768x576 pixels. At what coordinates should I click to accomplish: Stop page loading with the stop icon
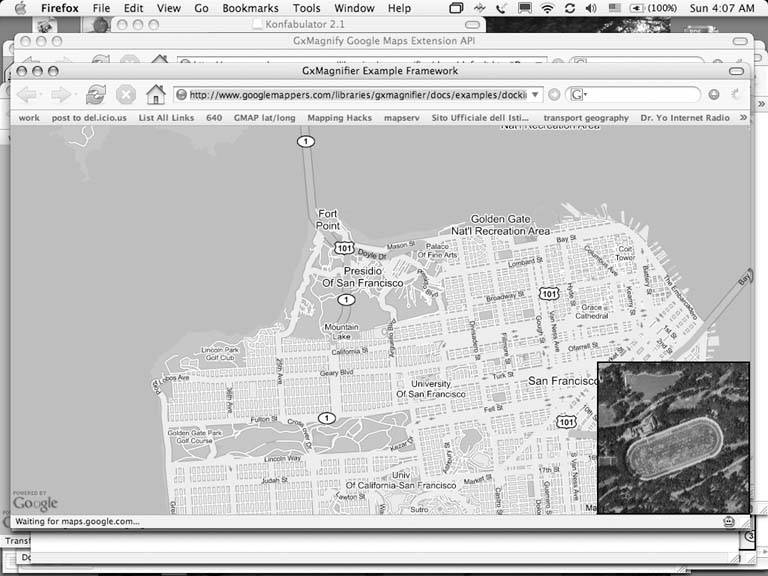pos(125,94)
